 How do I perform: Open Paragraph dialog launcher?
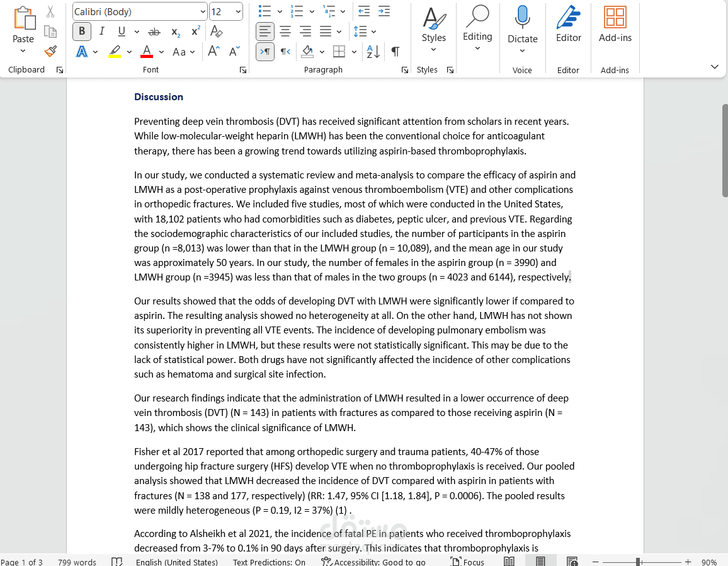pyautogui.click(x=405, y=70)
